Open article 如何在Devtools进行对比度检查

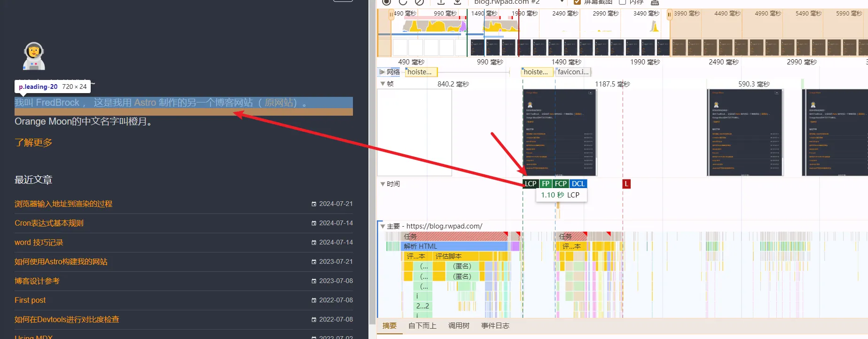[x=67, y=320]
